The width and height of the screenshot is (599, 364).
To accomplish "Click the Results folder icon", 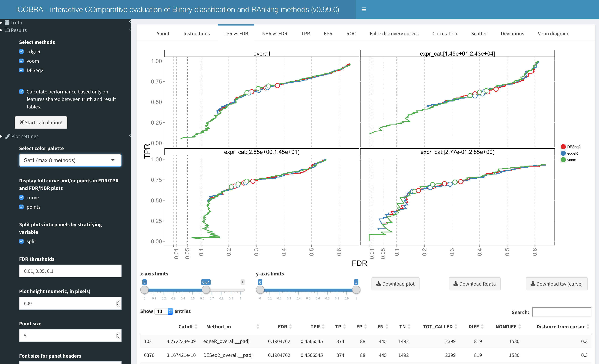I will tap(7, 30).
